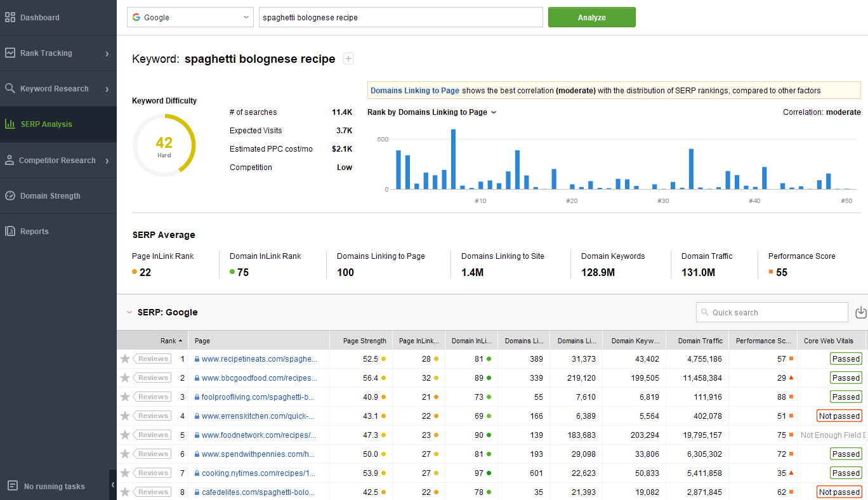Image resolution: width=868 pixels, height=500 pixels.
Task: Collapse the sidebar with the arrow handle
Action: click(113, 485)
